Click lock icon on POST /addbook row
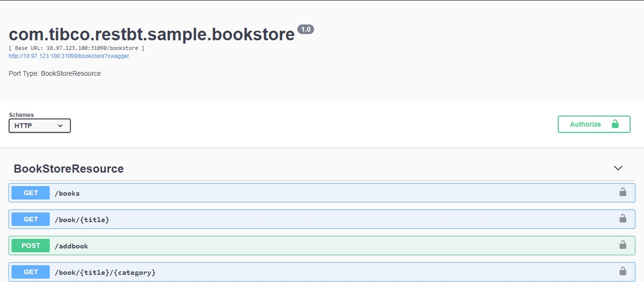 click(x=622, y=245)
